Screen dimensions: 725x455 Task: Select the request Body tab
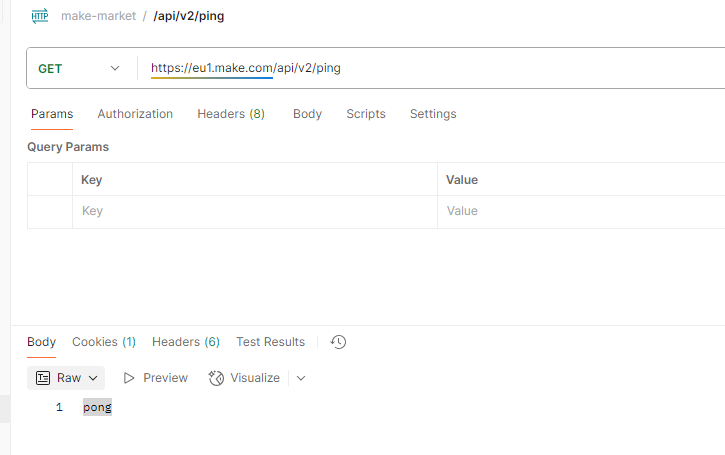(x=307, y=114)
